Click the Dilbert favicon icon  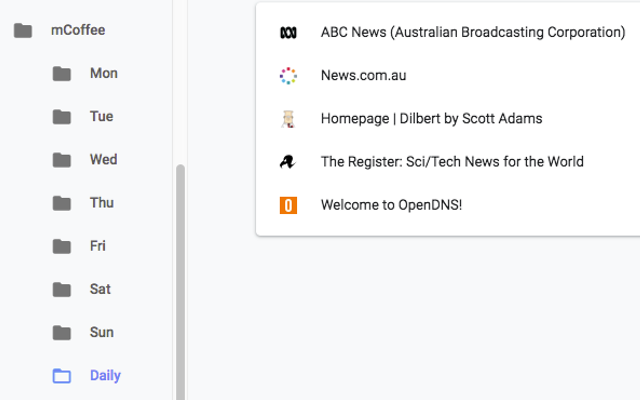coord(288,119)
